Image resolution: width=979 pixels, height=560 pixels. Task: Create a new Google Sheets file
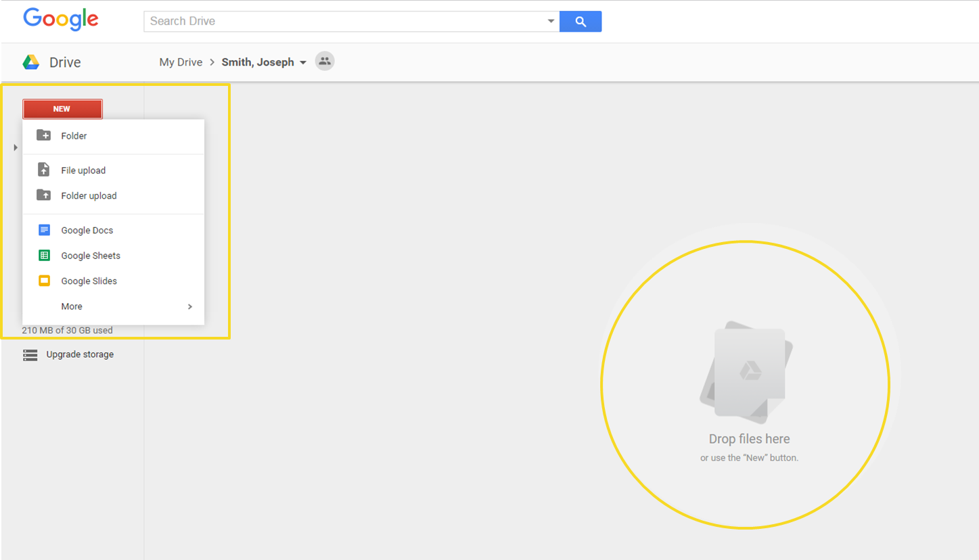[91, 256]
